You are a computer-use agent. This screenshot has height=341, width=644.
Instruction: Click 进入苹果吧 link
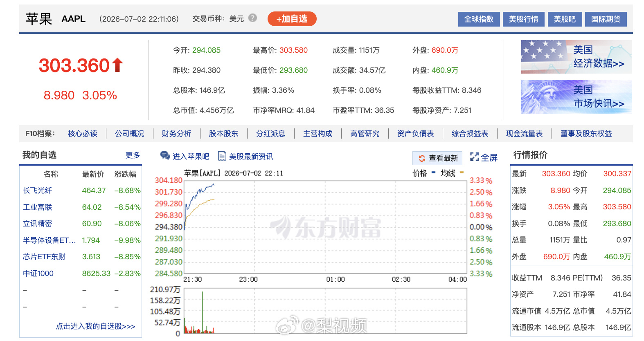[x=191, y=157]
